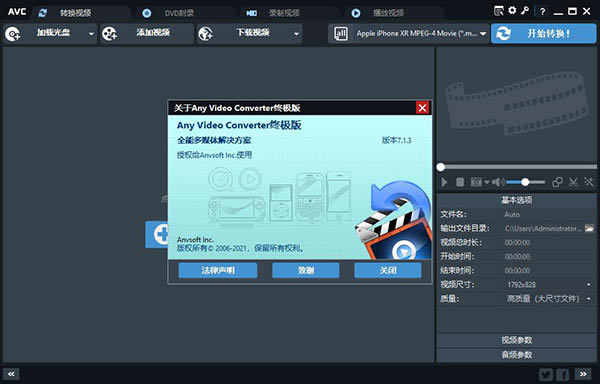Viewport: 600px width, 384px height.
Task: Open settings gear icon
Action: click(x=512, y=10)
